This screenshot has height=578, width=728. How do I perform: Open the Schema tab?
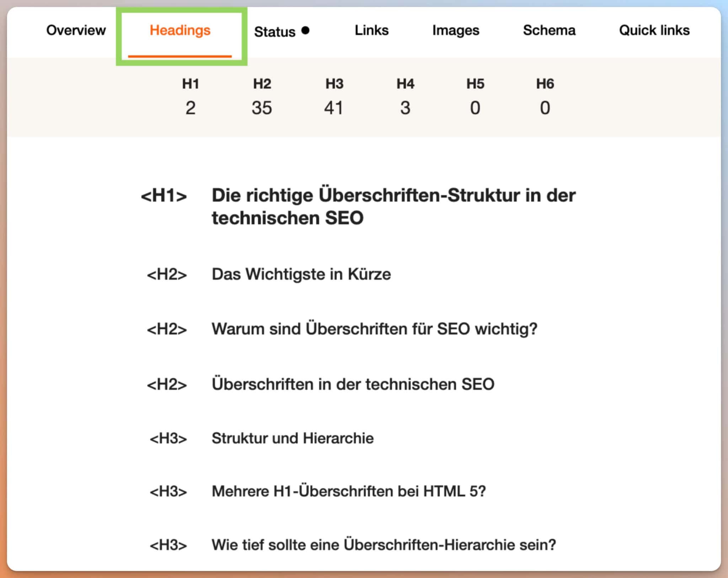tap(549, 30)
